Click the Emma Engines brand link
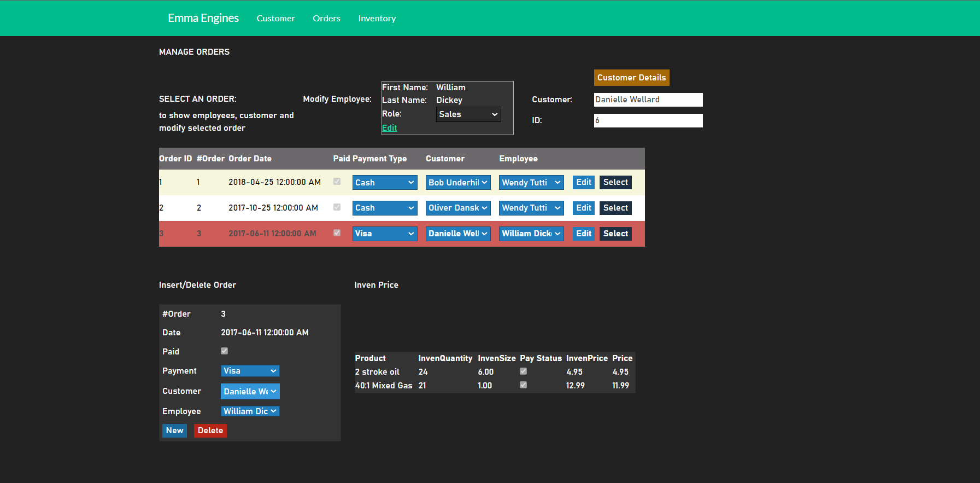The width and height of the screenshot is (980, 483). pyautogui.click(x=203, y=18)
